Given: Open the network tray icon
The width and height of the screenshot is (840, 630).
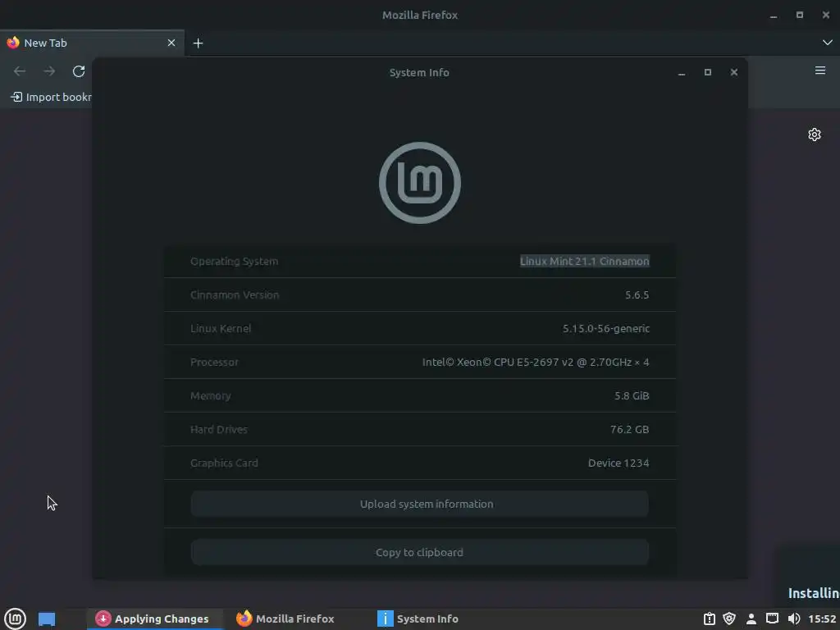Looking at the screenshot, I should 772,619.
